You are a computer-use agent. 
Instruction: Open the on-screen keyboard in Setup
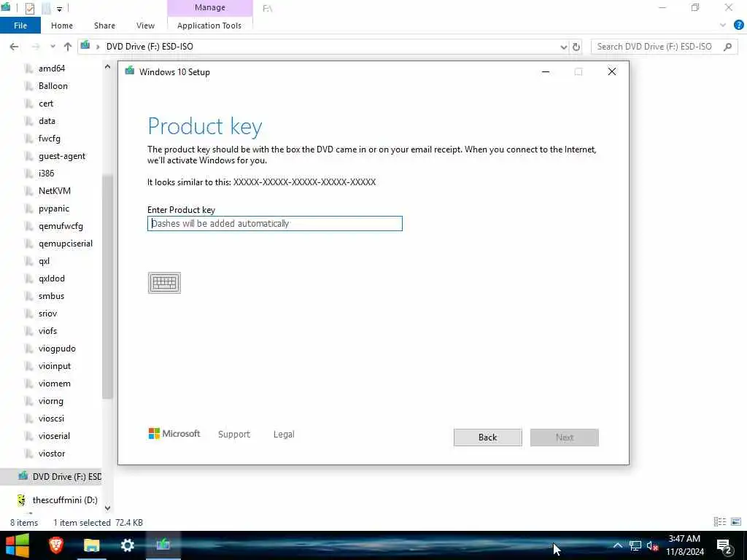click(164, 283)
